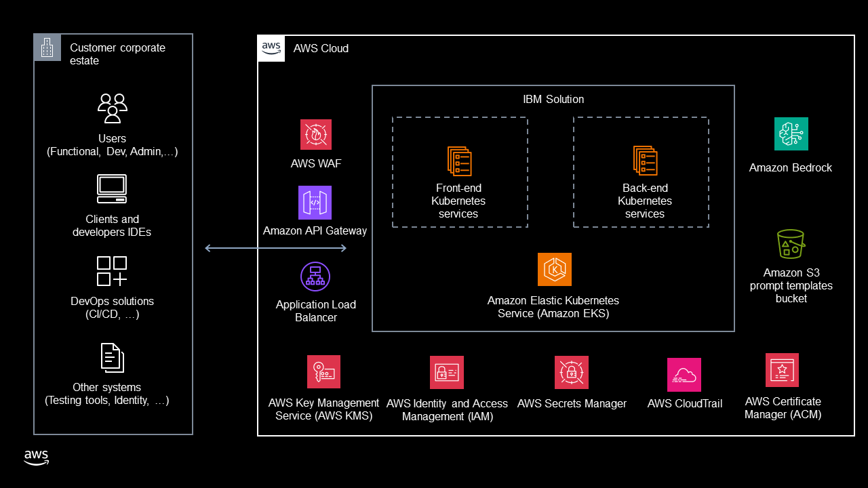Screen dimensions: 868x488
Task: Click the IAM service icon
Action: [x=447, y=372]
